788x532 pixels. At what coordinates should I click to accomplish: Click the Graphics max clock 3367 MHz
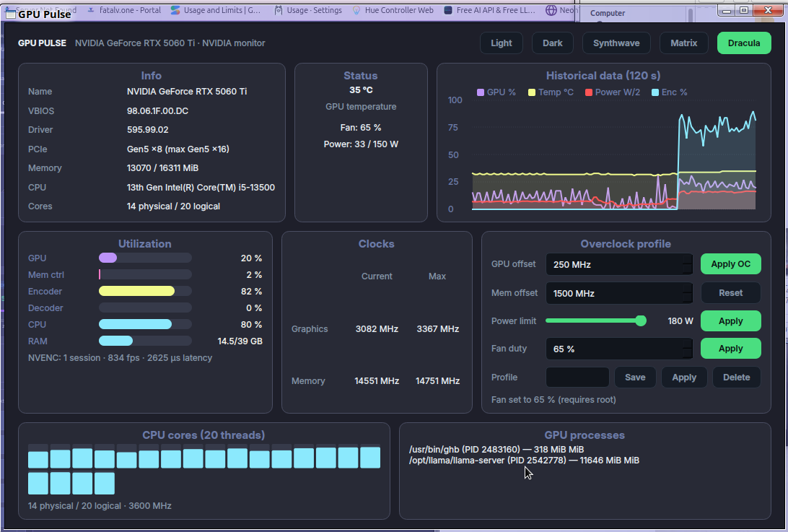(438, 329)
